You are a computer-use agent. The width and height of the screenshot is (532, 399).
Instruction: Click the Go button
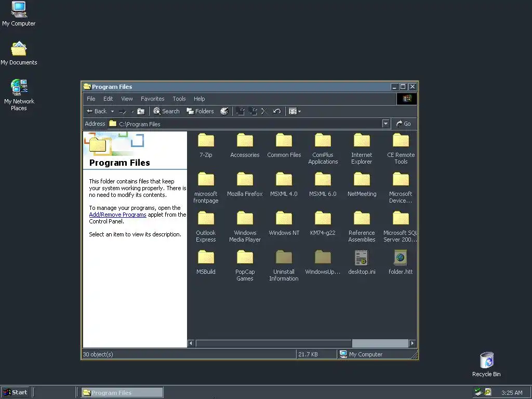(x=404, y=124)
